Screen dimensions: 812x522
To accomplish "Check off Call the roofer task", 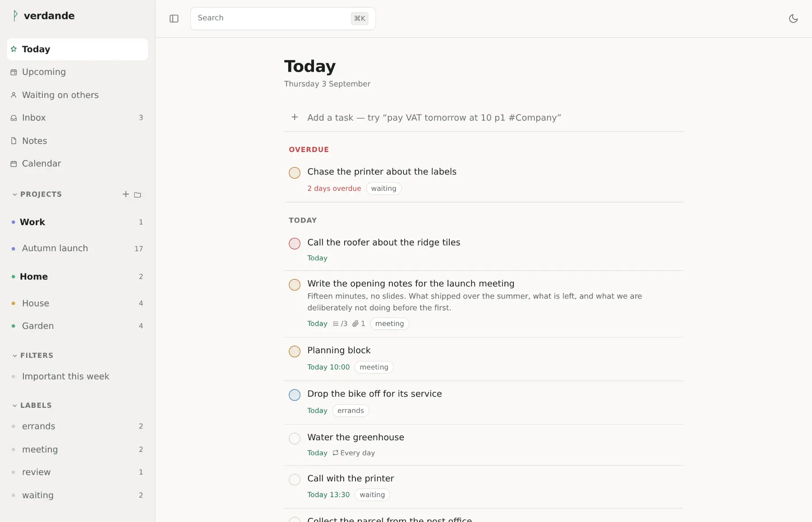I will 295,244.
